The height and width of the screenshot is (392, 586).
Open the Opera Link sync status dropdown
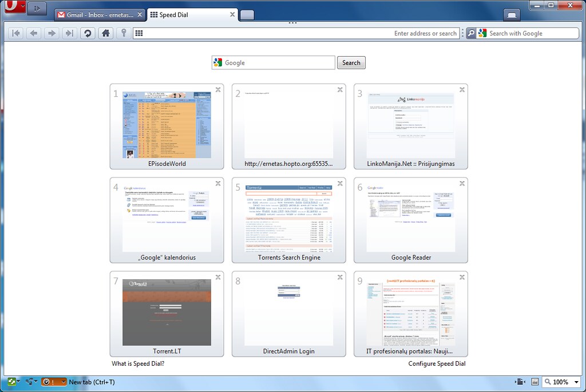[14, 382]
